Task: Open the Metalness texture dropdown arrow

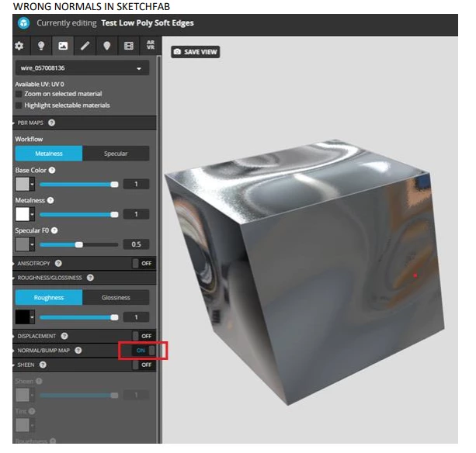Action: click(x=32, y=214)
